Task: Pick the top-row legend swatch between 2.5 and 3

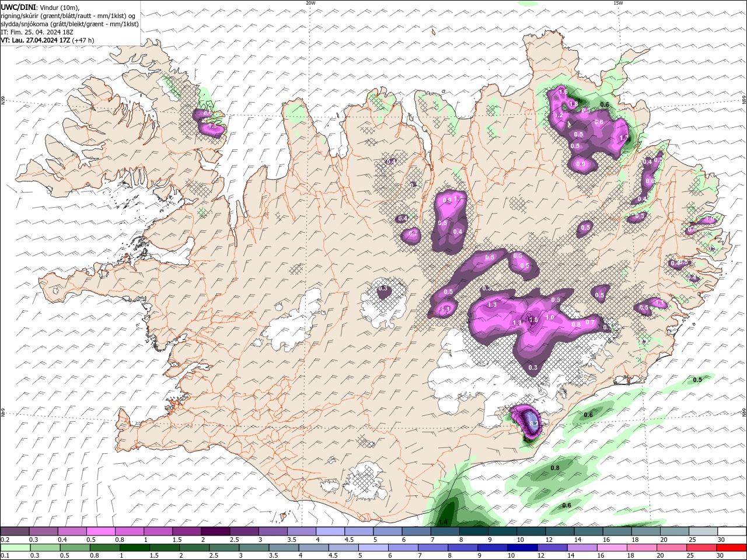Action: pyautogui.click(x=244, y=531)
